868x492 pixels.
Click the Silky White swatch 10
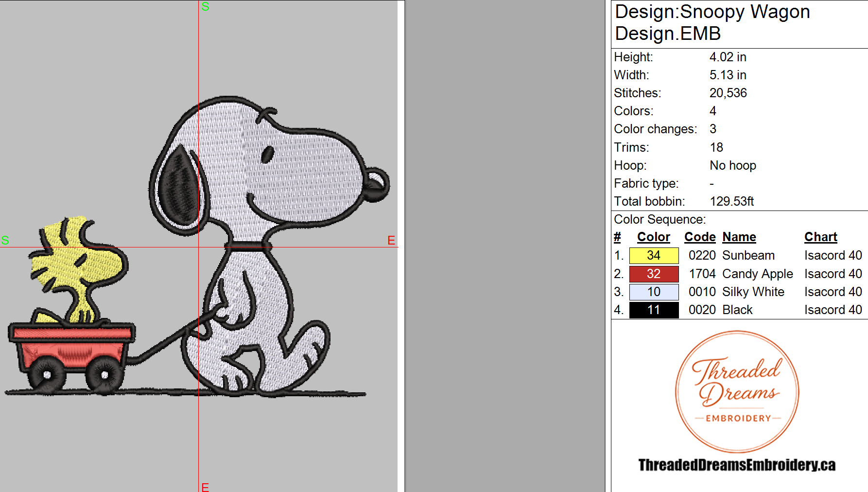(654, 292)
